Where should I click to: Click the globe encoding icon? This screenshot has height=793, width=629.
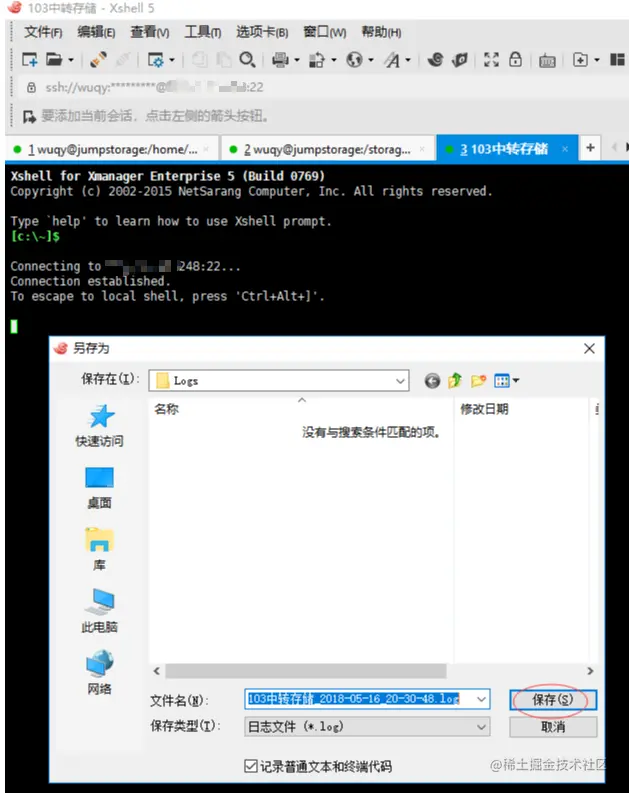pos(354,60)
